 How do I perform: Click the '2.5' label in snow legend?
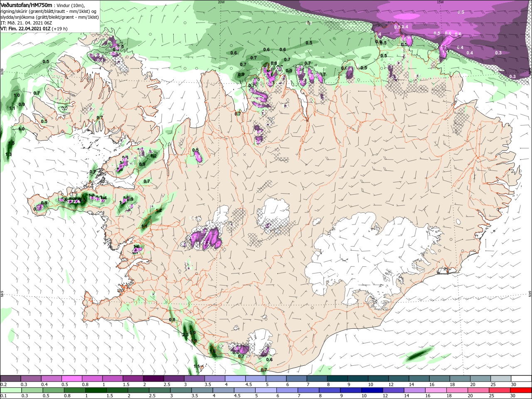coord(167,384)
